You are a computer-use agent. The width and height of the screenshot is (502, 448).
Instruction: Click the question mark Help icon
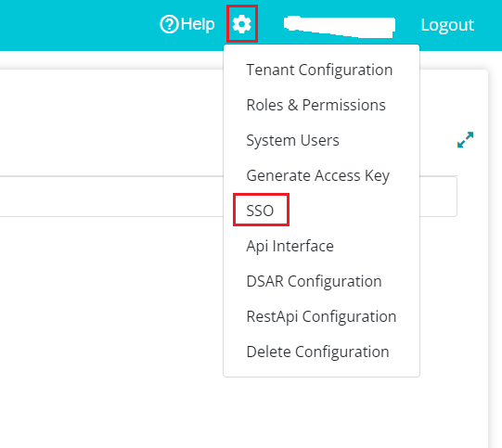pyautogui.click(x=169, y=24)
